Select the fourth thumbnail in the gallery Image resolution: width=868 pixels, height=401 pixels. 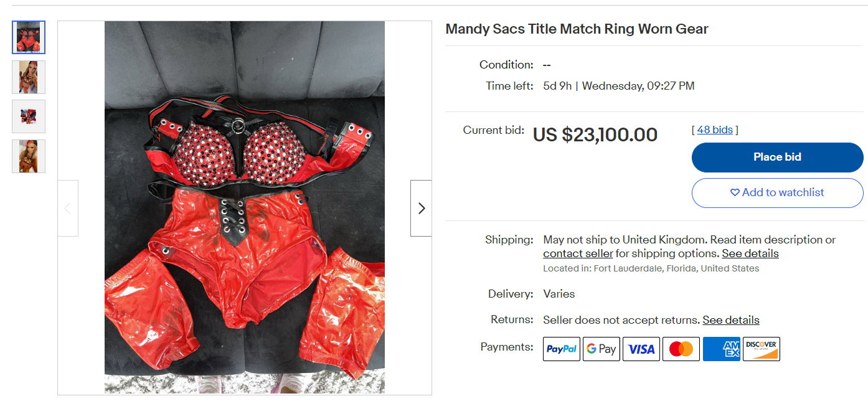pos(29,156)
